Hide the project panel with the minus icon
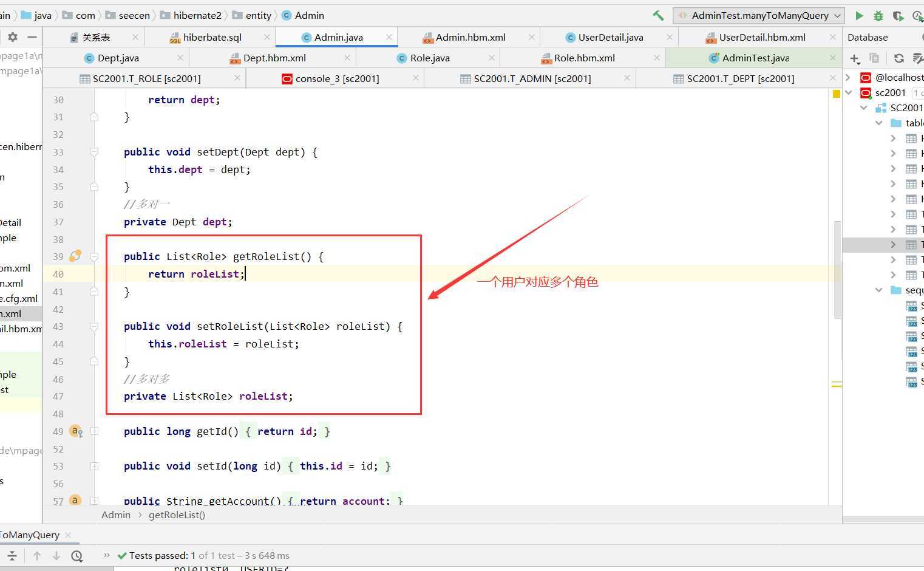924x571 pixels. click(32, 37)
